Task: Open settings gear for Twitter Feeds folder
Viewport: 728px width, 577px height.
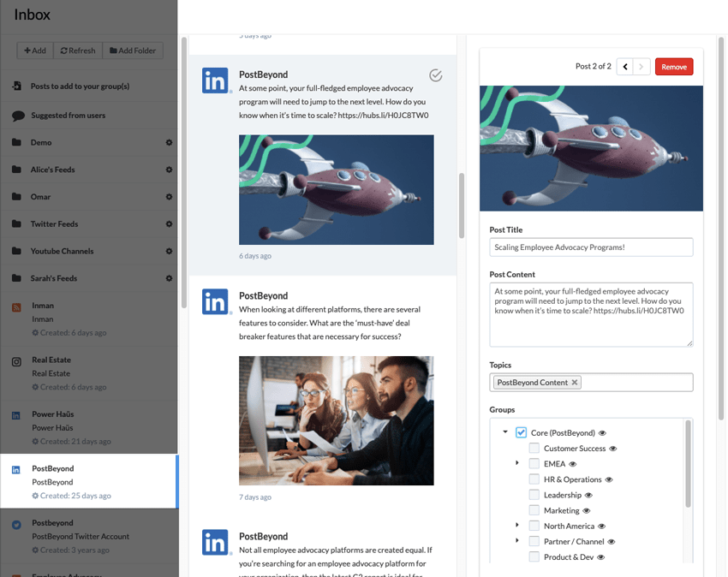Action: [169, 223]
